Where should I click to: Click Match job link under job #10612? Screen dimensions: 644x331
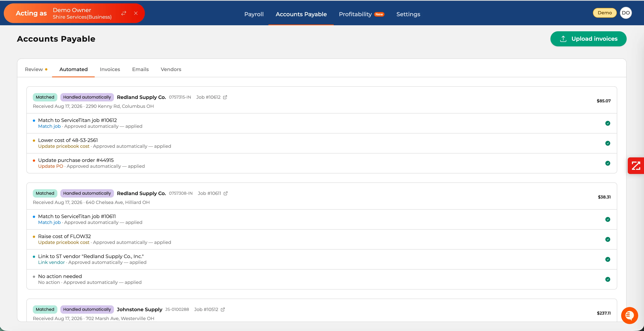(49, 126)
